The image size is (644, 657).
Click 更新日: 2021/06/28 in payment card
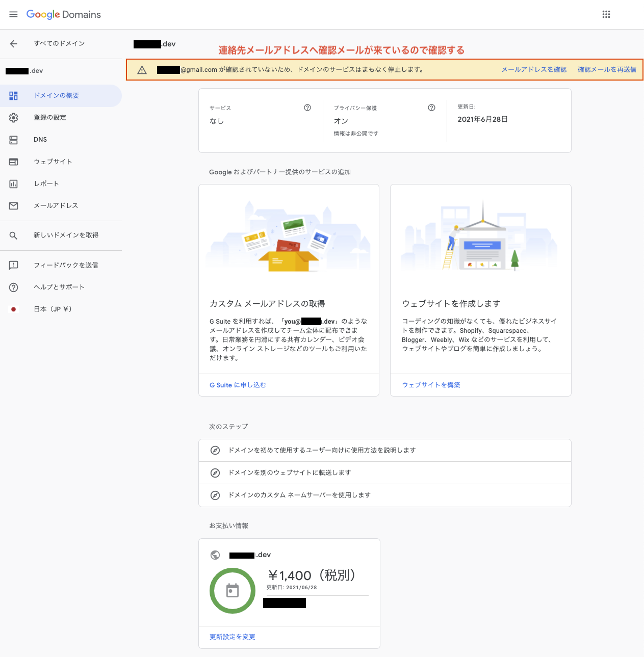click(x=292, y=588)
